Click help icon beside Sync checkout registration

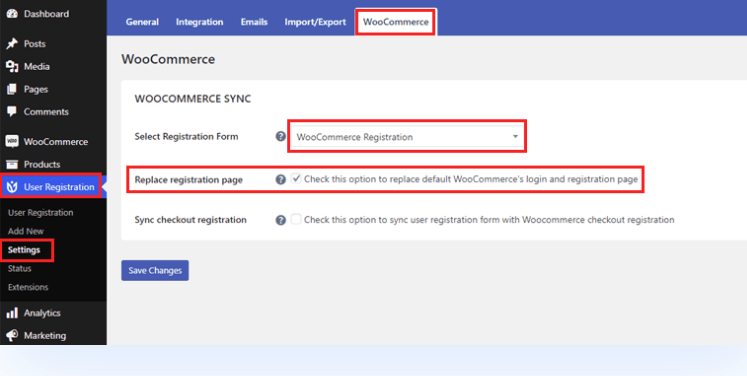tap(281, 220)
